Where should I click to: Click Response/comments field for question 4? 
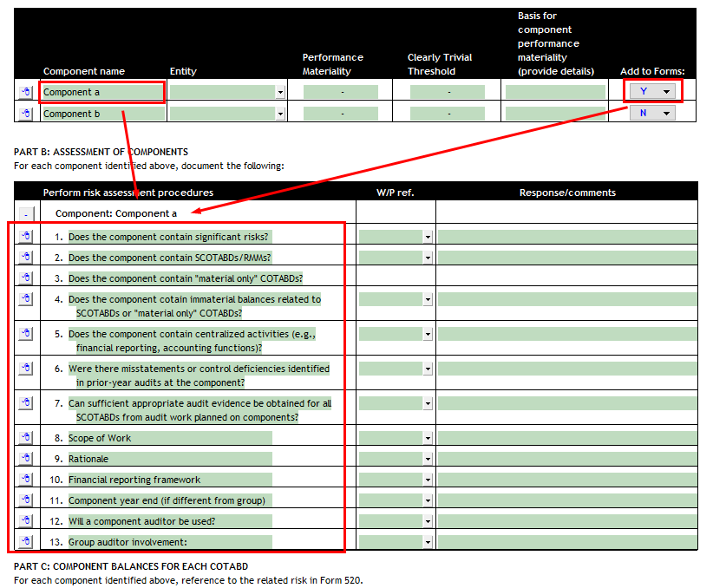567,299
